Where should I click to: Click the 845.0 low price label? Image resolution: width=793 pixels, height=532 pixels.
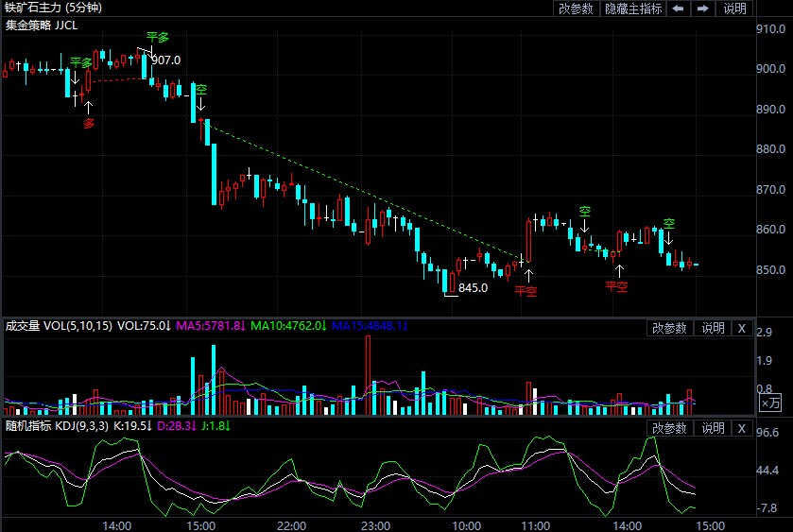point(474,288)
